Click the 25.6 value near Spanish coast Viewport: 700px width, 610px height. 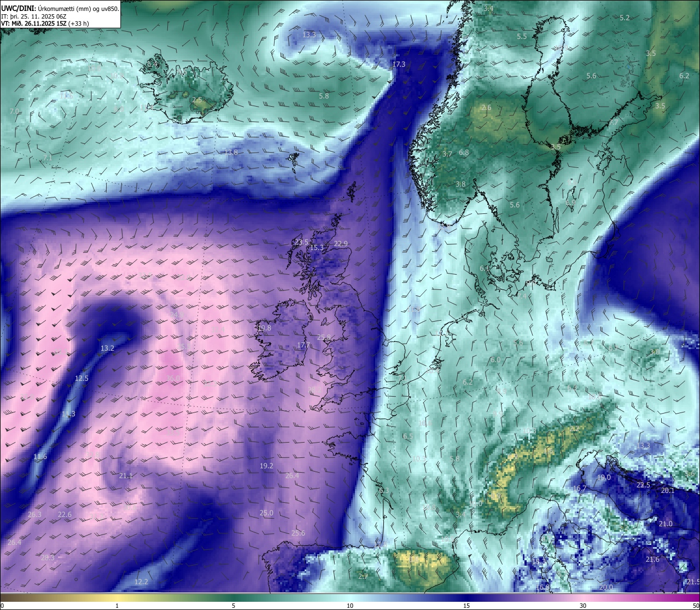click(x=299, y=533)
